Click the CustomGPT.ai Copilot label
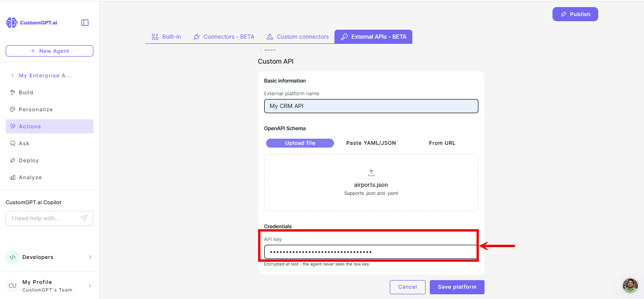The width and height of the screenshot is (644, 299). pyautogui.click(x=33, y=202)
